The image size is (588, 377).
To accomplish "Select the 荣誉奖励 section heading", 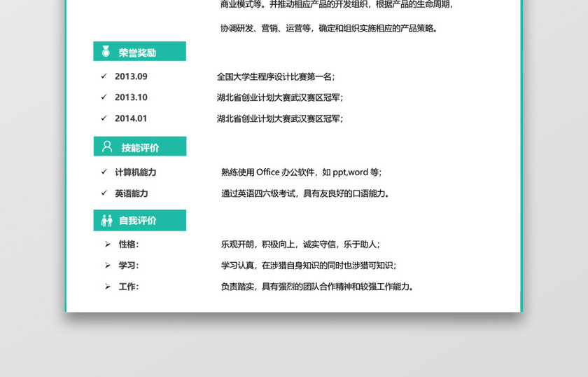I will coord(139,51).
